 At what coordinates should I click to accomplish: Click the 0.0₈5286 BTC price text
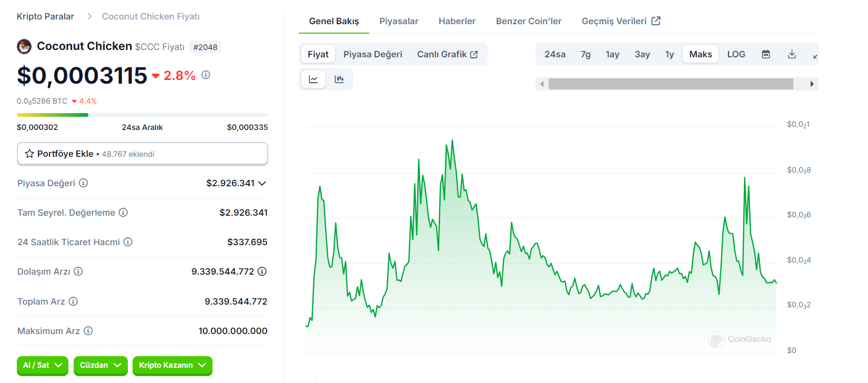(42, 101)
